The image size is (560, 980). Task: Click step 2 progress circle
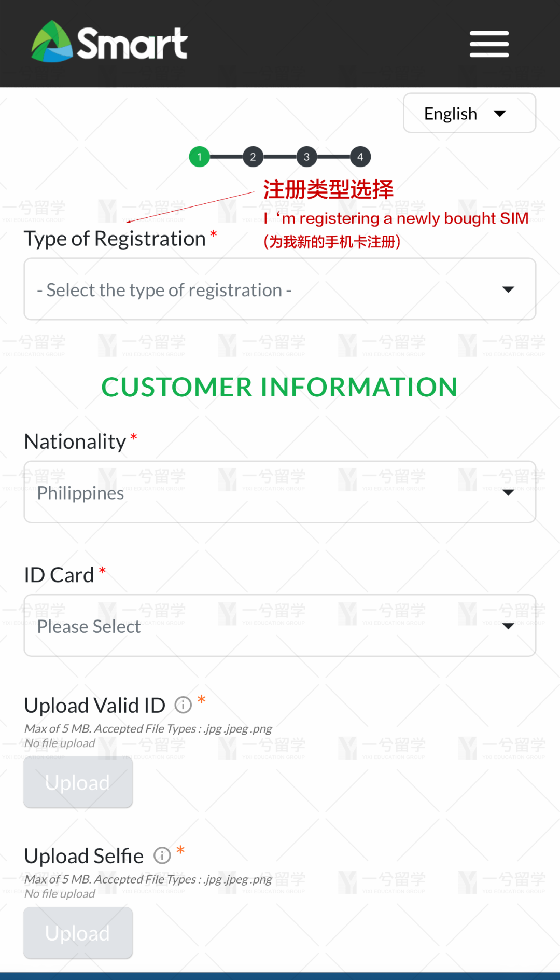(253, 157)
